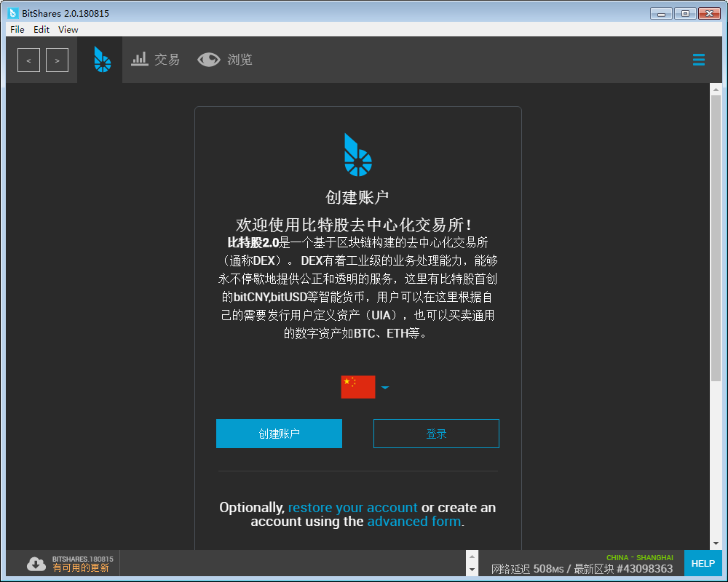Click the main scrollbar down arrow
The image size is (728, 582).
(x=716, y=543)
